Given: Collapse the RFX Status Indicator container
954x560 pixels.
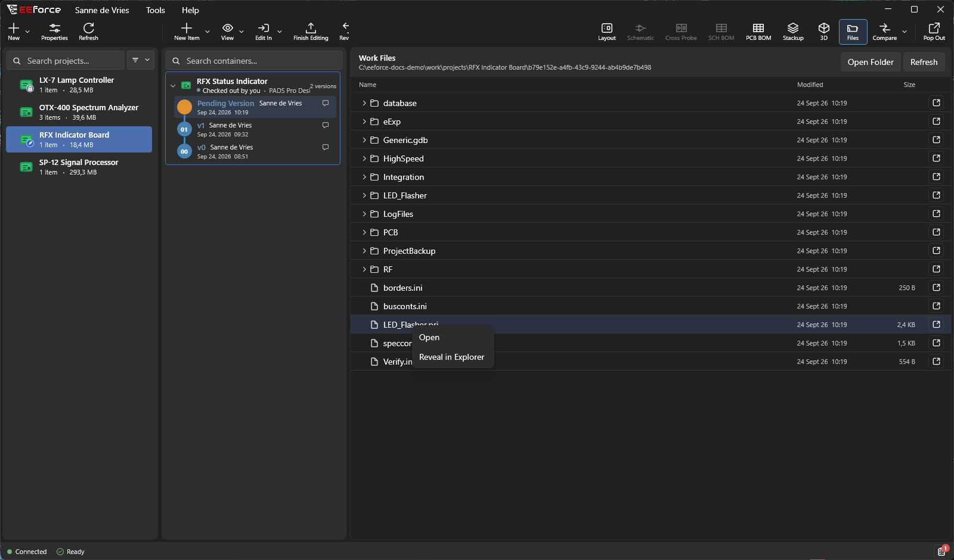Looking at the screenshot, I should tap(173, 86).
